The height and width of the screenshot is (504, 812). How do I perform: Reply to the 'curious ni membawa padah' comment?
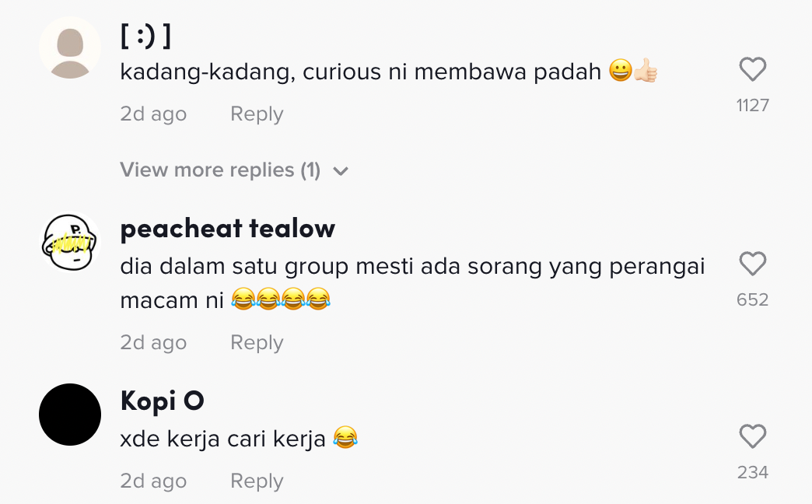[x=257, y=114]
